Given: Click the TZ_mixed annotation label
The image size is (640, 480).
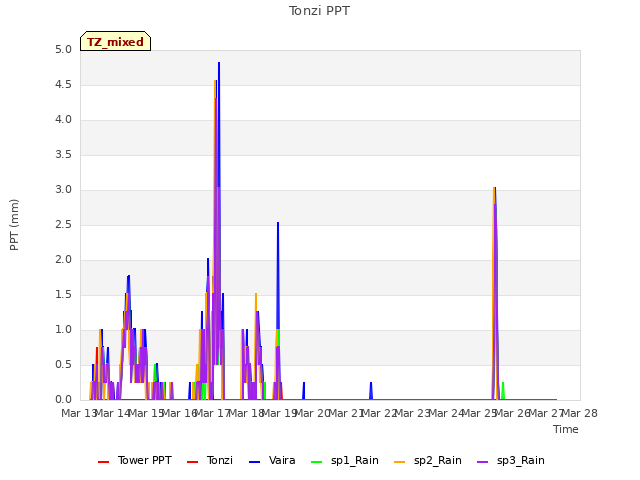Looking at the screenshot, I should [x=116, y=42].
